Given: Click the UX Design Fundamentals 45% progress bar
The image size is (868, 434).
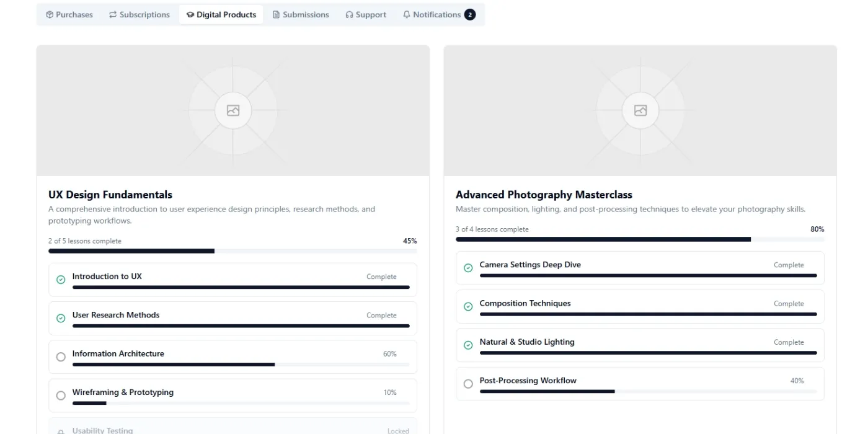Looking at the screenshot, I should [x=232, y=251].
